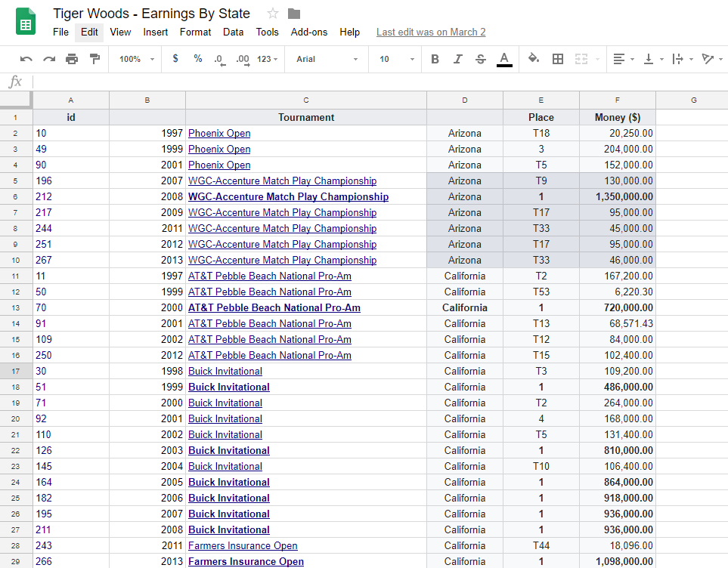Click Last edit was on March 2
Viewport: 728px width, 568px height.
click(430, 32)
